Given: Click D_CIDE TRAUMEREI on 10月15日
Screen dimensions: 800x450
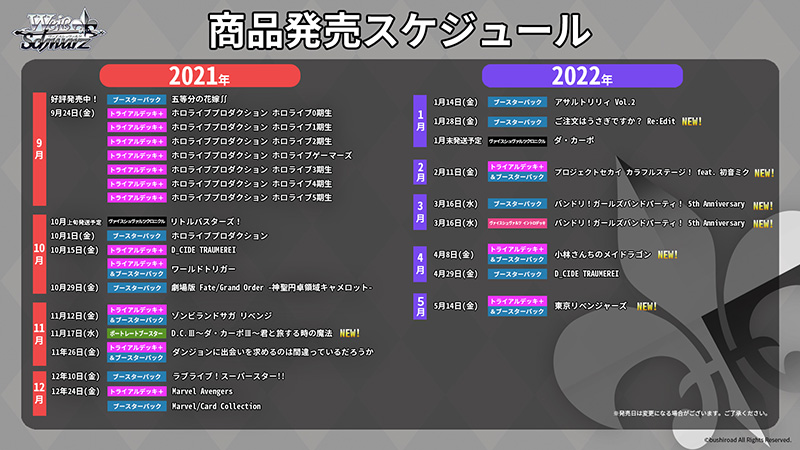Looking at the screenshot, I should click(204, 250).
